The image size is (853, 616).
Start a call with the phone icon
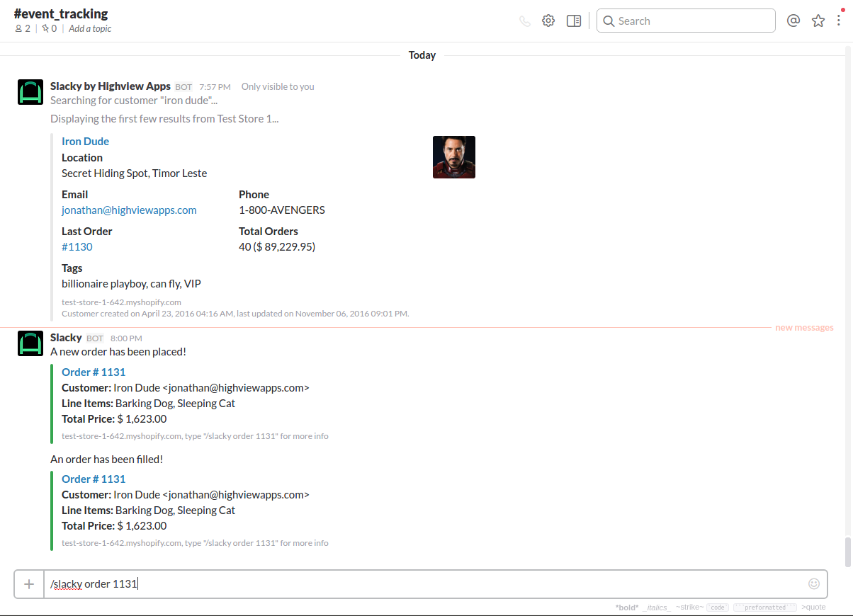[524, 21]
